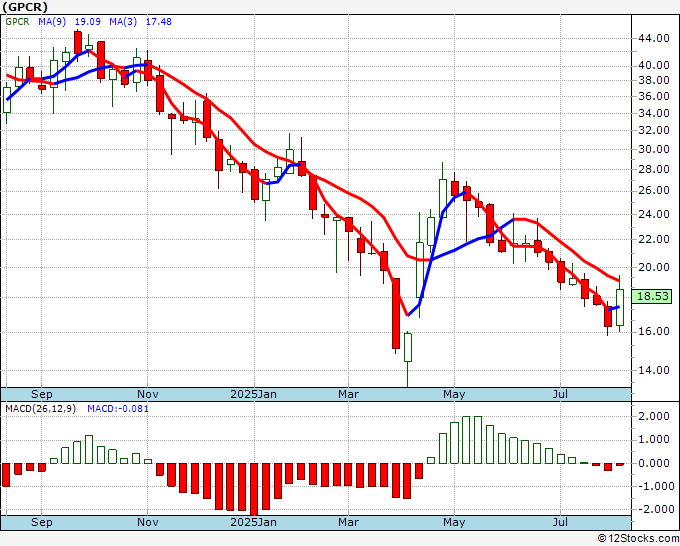Image resolution: width=680 pixels, height=546 pixels.
Task: Click the 32.00 price axis label
Action: [x=654, y=130]
